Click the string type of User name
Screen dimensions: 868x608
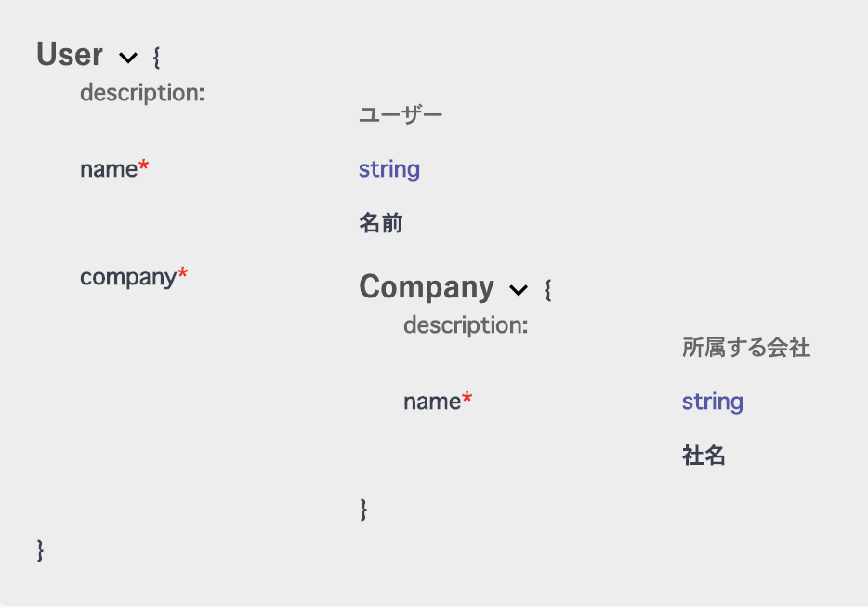coord(388,169)
